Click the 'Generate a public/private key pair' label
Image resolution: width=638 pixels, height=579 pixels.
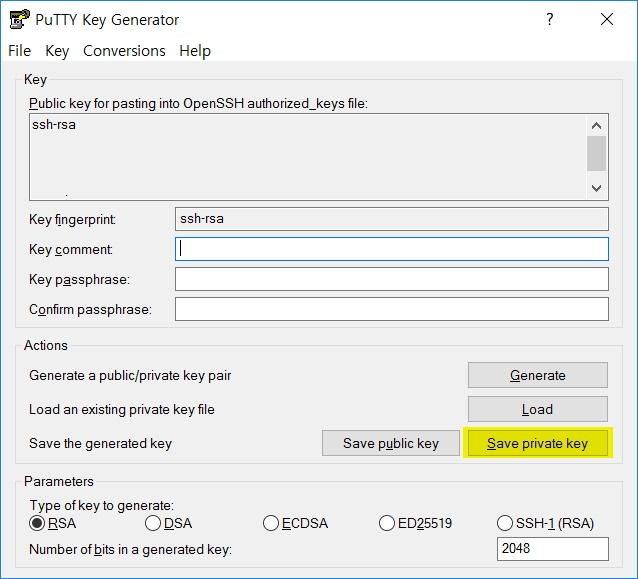(130, 376)
